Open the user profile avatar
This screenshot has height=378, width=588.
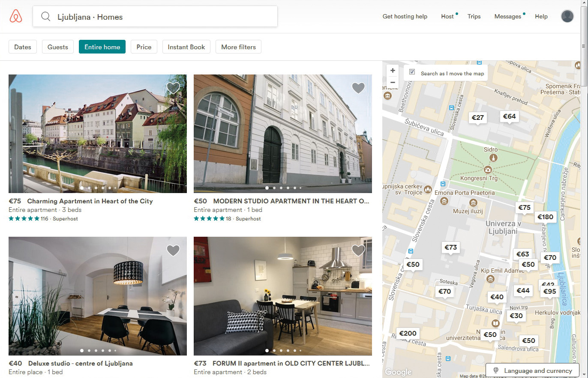(567, 16)
